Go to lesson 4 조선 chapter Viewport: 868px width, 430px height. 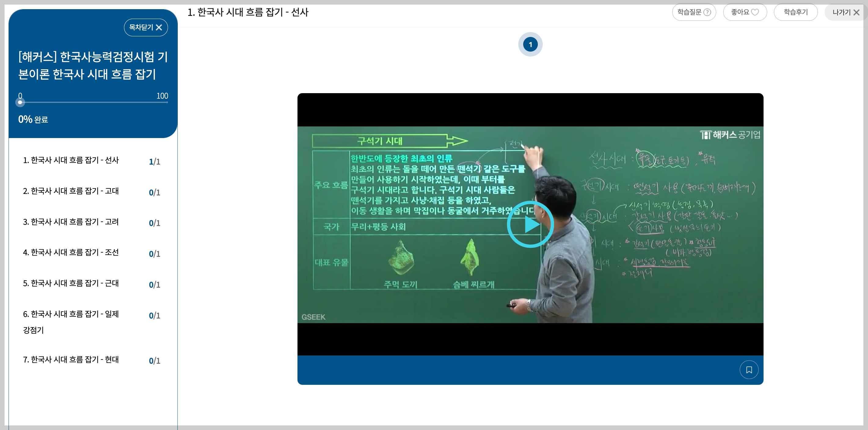(x=71, y=252)
